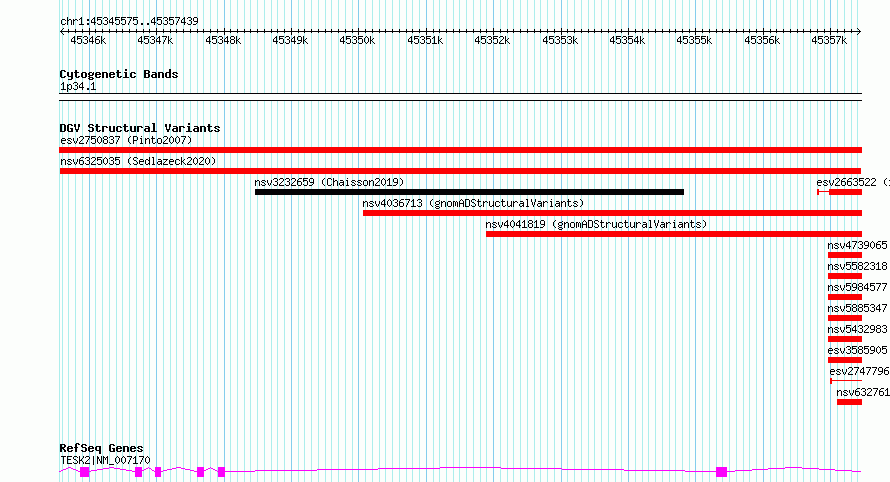Select variant nsv5582318 label
890x482 pixels.
(x=857, y=266)
